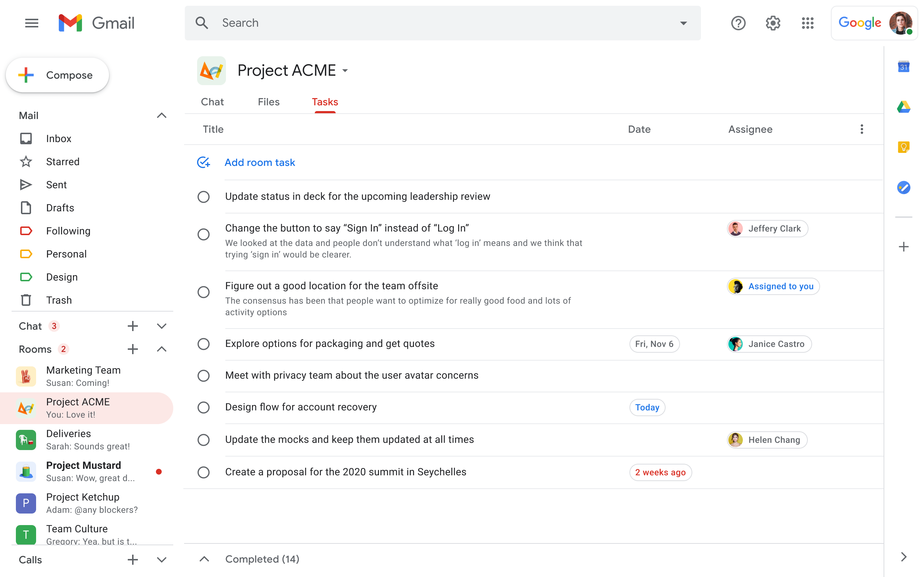The image size is (924, 577).
Task: Click the red 2 weeks ago date chip
Action: click(x=660, y=472)
